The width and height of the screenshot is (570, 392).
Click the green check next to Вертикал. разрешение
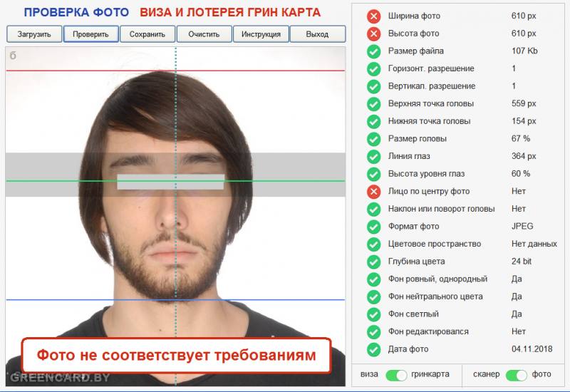[373, 86]
